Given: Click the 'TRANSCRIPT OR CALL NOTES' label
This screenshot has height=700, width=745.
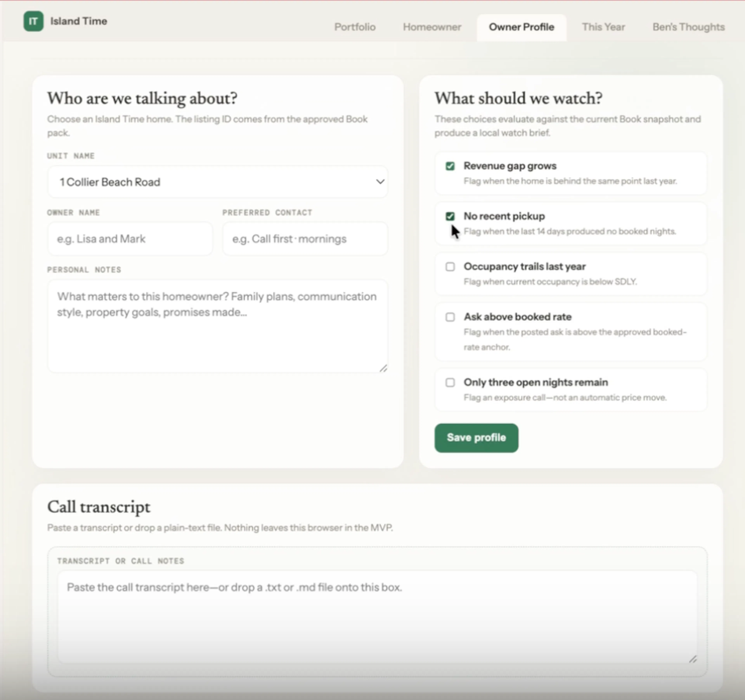Looking at the screenshot, I should click(120, 561).
